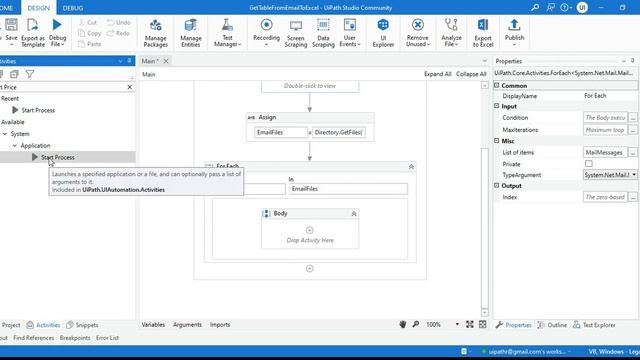This screenshot has height=360, width=640.
Task: Collapse the Common property group
Action: tap(497, 85)
